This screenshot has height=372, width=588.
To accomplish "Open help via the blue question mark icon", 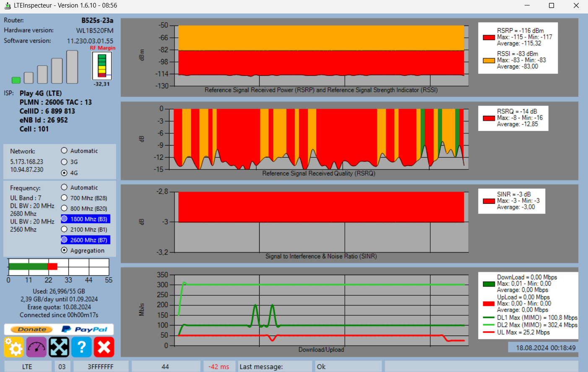I will 81,347.
